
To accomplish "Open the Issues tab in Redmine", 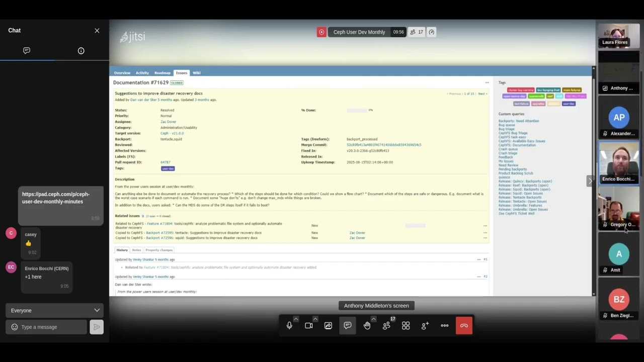I will pos(181,73).
